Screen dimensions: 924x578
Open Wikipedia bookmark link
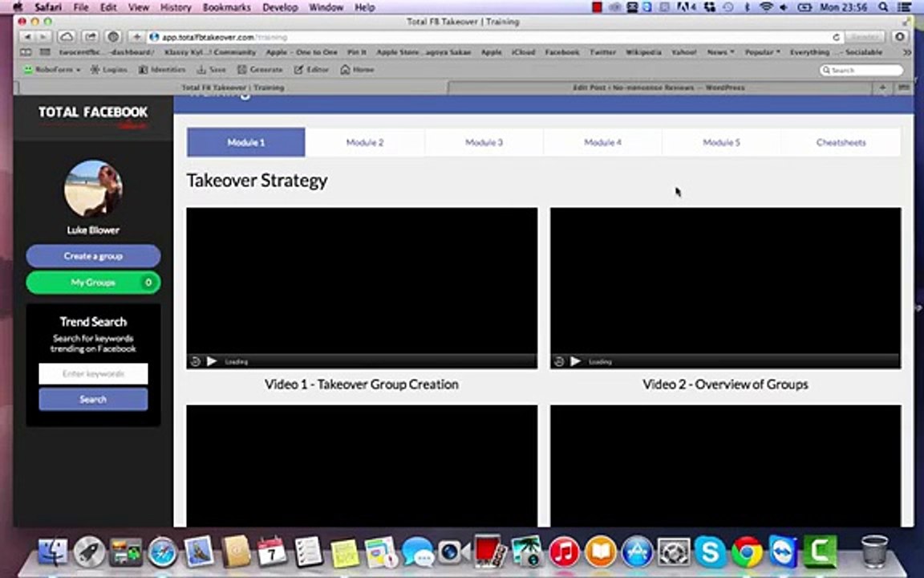[643, 52]
